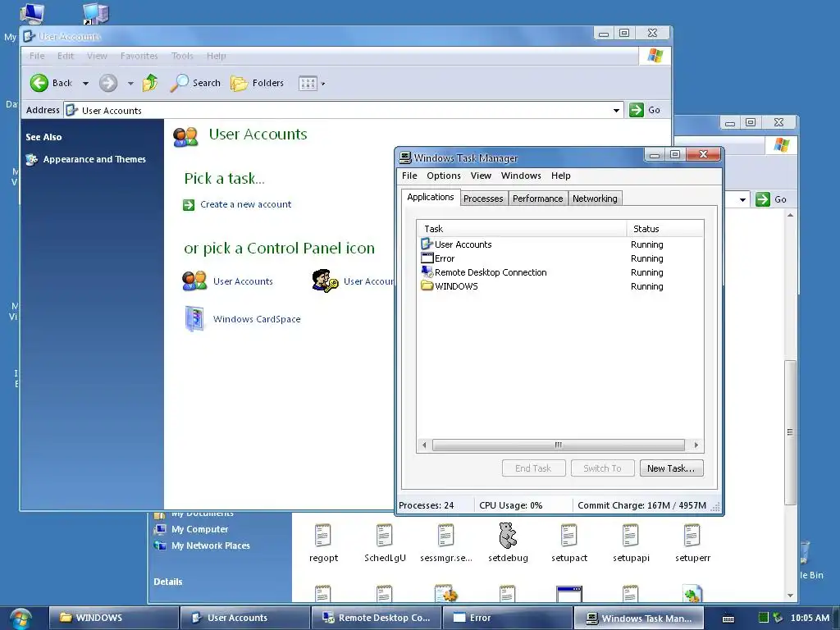The height and width of the screenshot is (630, 840).
Task: Open File menu in User Accounts window
Action: coord(37,56)
